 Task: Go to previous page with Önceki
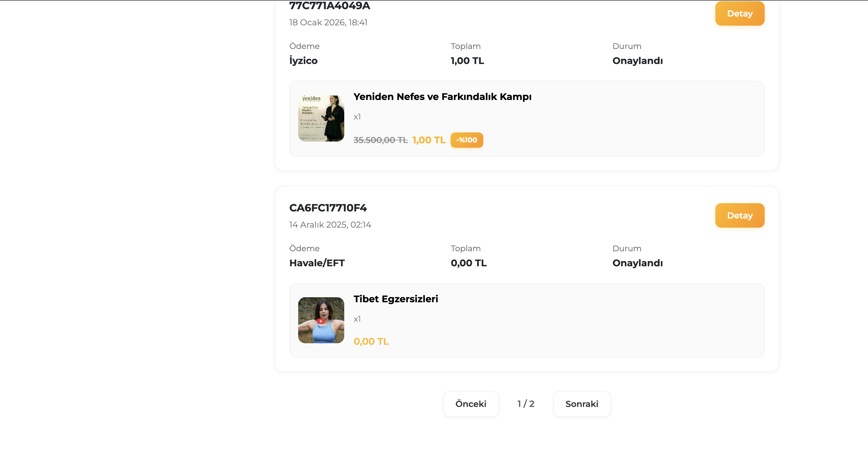pos(470,404)
